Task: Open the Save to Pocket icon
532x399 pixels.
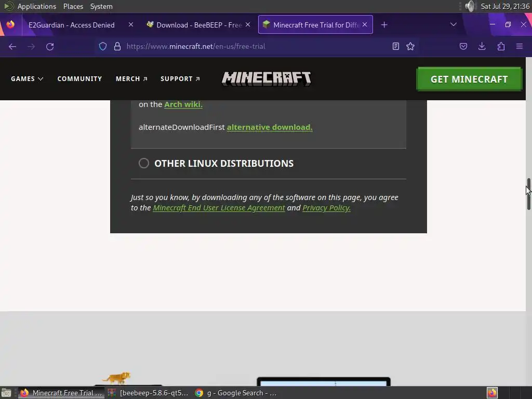Action: point(463,46)
